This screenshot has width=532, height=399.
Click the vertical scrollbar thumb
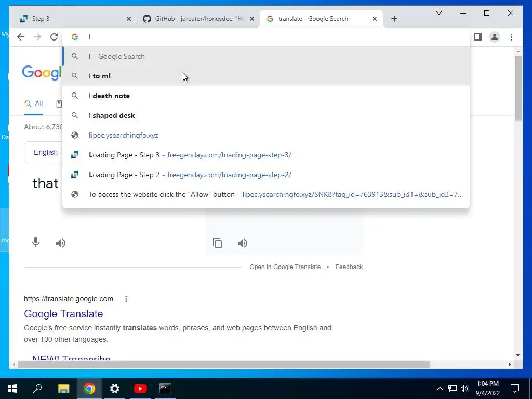point(518,88)
